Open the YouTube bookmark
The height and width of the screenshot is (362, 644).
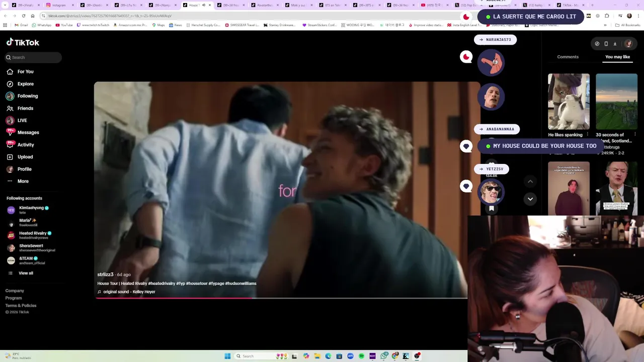64,25
